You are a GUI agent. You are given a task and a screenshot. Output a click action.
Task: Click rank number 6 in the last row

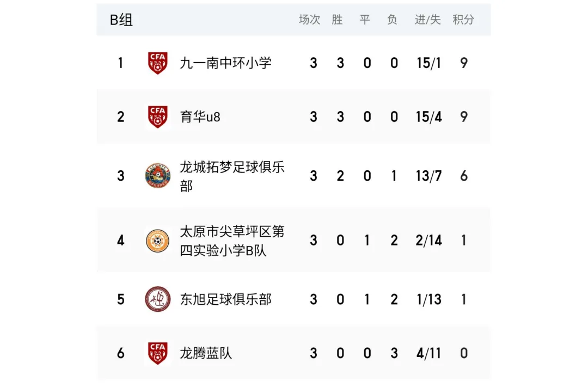[x=120, y=353]
